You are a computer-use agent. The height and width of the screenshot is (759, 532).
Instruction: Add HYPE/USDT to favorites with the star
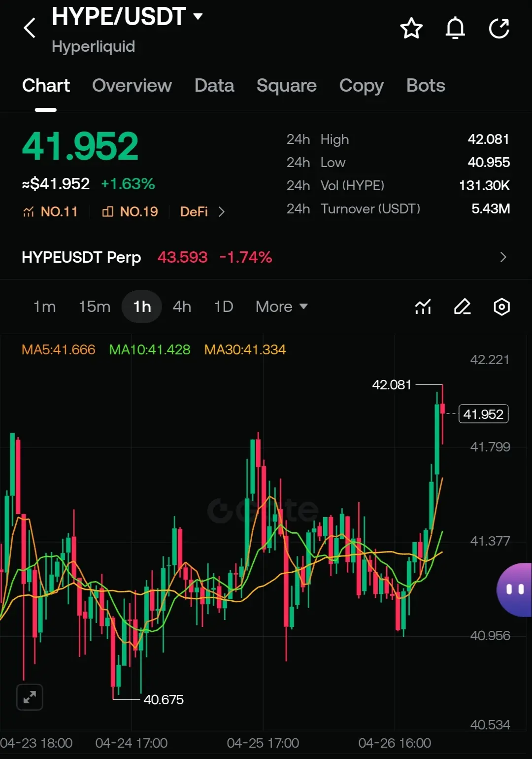411,28
